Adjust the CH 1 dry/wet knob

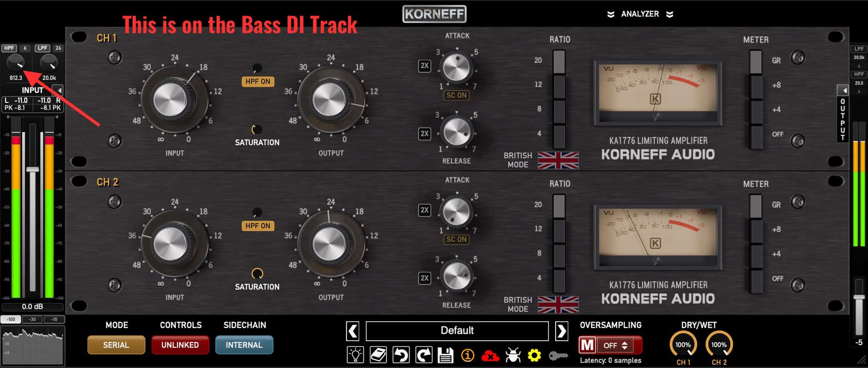[683, 344]
